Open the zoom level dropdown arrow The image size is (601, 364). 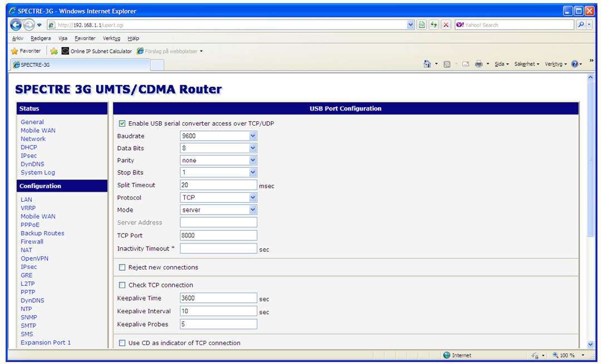[x=583, y=355]
